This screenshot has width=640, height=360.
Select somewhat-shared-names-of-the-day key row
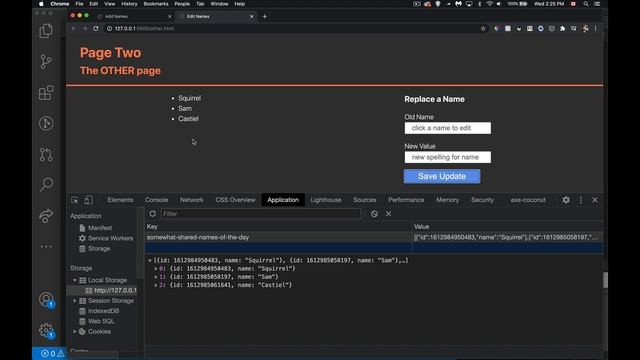tap(373, 237)
